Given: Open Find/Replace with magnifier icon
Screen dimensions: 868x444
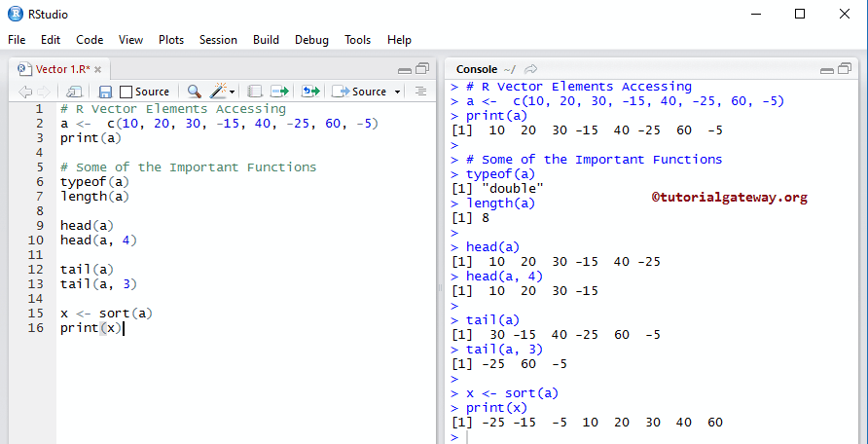Looking at the screenshot, I should 195,92.
